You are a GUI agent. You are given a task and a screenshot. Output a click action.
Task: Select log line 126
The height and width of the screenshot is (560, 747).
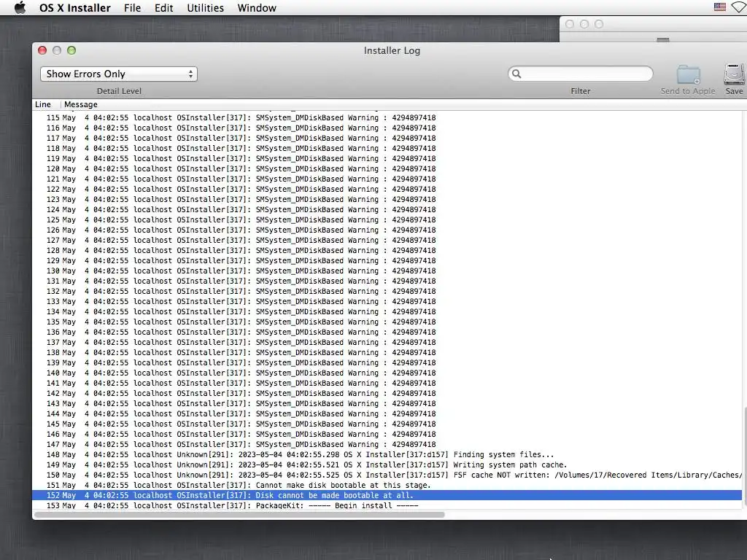click(387, 230)
